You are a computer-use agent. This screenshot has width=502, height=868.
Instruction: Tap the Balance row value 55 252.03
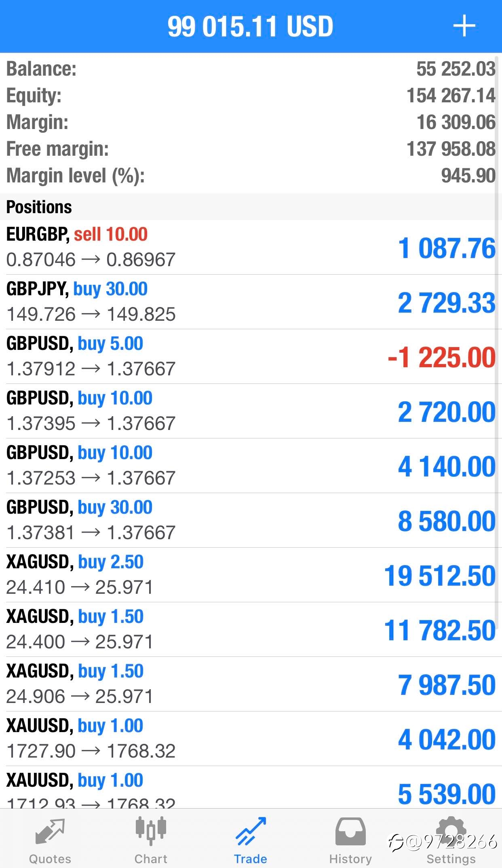456,69
